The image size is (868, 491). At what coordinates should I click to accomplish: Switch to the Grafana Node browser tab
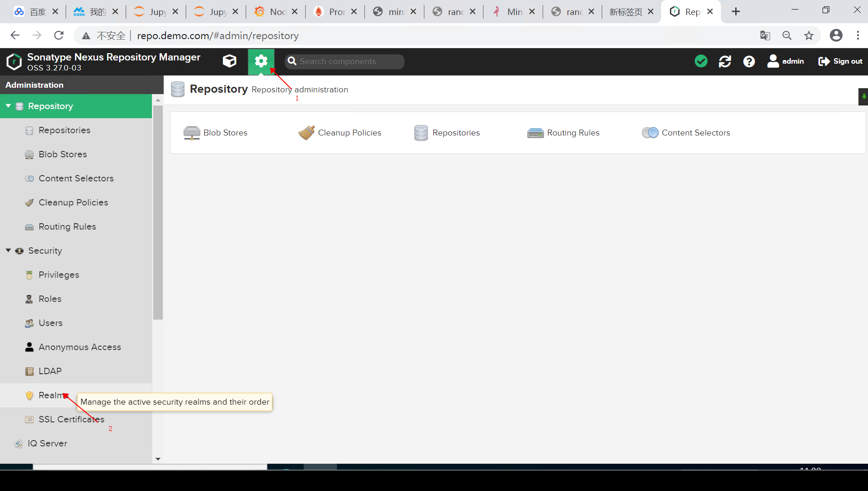click(273, 11)
